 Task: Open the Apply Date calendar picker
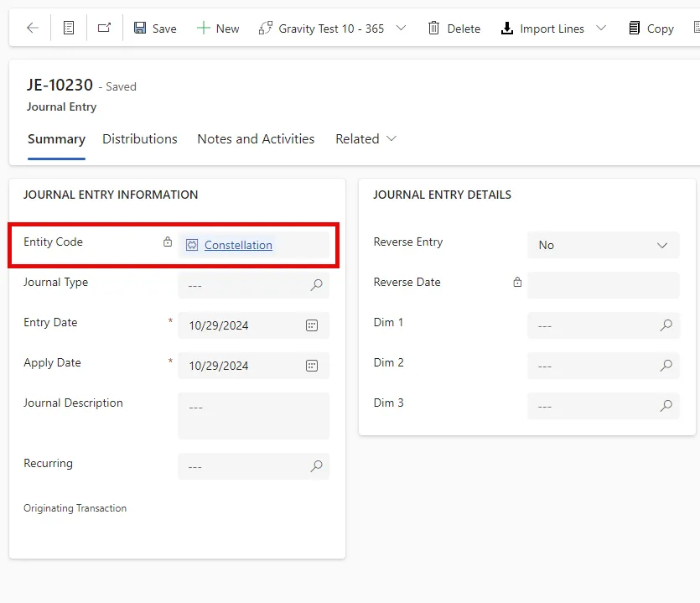point(312,366)
